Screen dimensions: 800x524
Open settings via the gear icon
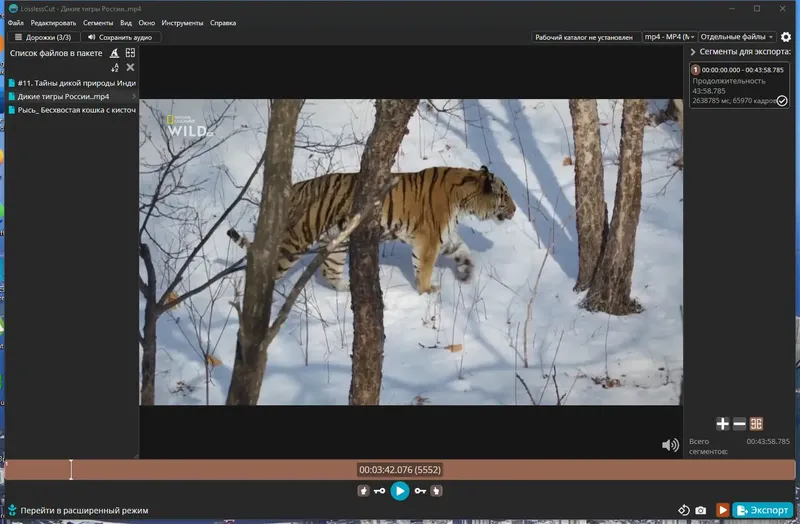(x=786, y=37)
